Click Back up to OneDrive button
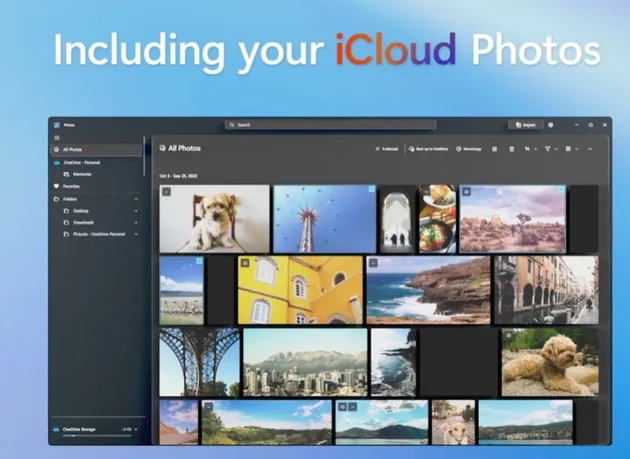The width and height of the screenshot is (630, 459). tap(428, 149)
